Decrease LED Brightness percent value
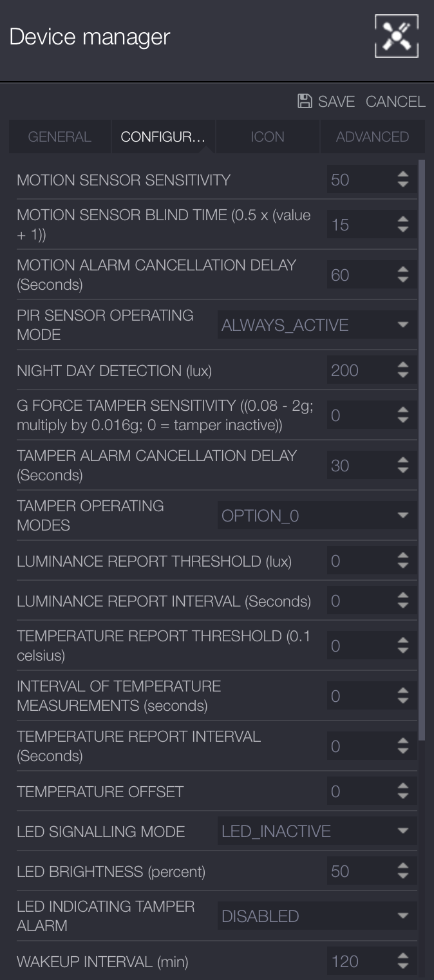Image resolution: width=434 pixels, height=980 pixels. pos(403,876)
